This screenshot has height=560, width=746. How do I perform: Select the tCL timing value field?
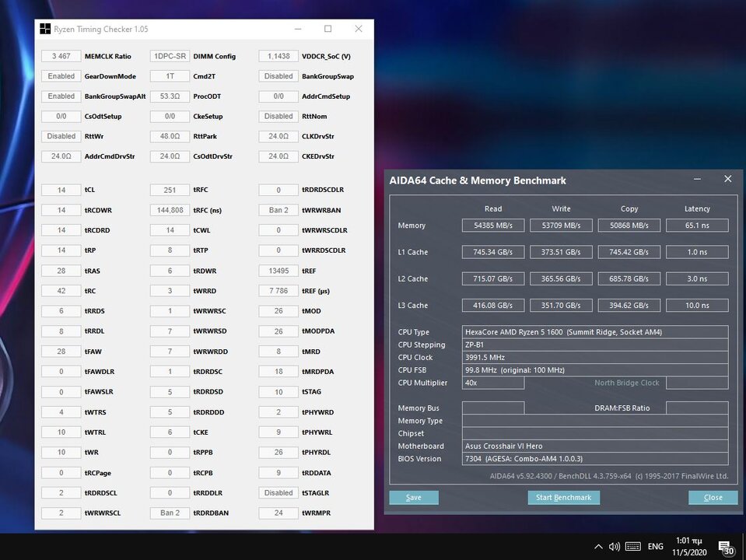coord(61,190)
